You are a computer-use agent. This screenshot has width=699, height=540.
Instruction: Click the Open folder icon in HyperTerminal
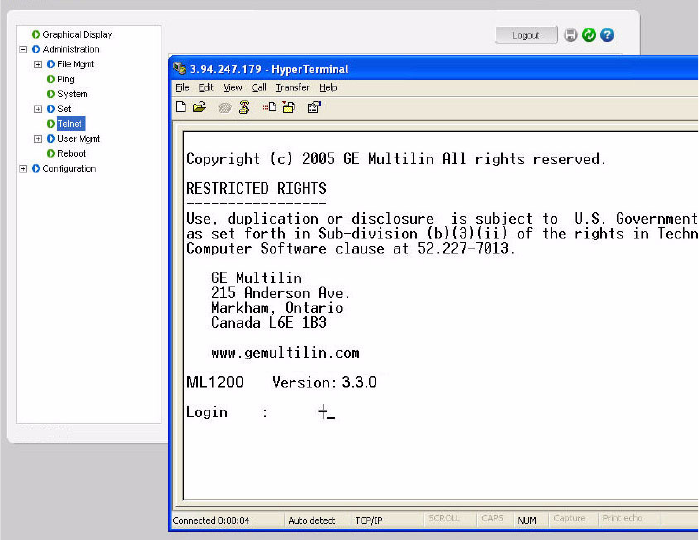tap(199, 107)
